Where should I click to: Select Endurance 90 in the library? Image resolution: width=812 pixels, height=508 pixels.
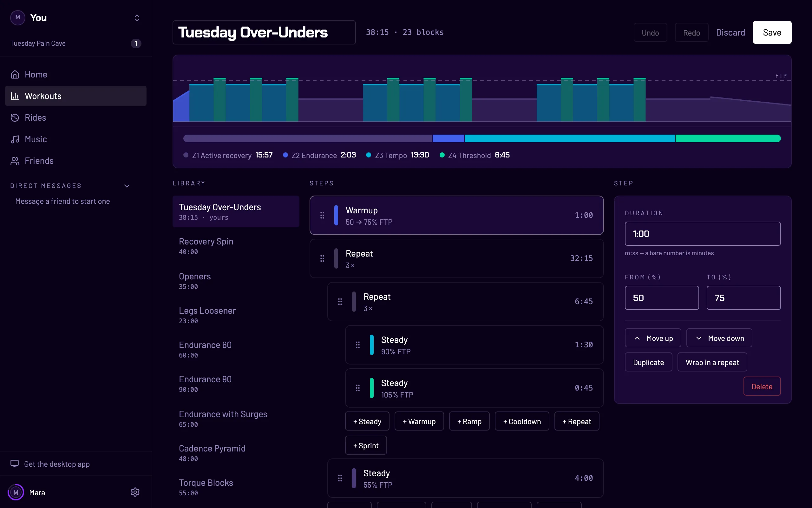[236, 384]
